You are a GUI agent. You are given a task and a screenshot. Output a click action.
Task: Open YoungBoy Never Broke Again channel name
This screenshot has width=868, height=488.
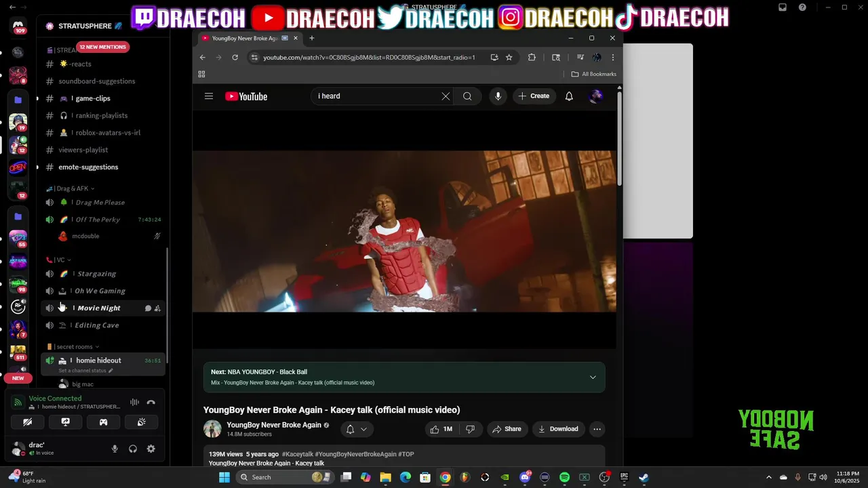[274, 425]
